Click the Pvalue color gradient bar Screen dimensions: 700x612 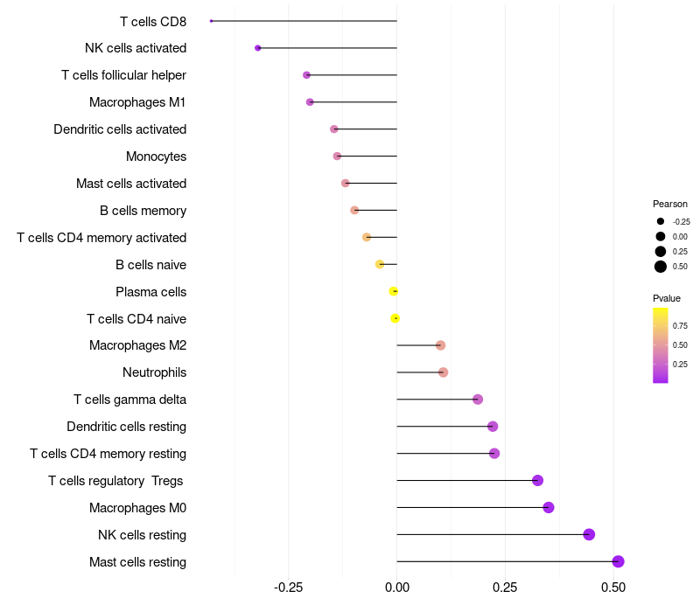pos(661,345)
